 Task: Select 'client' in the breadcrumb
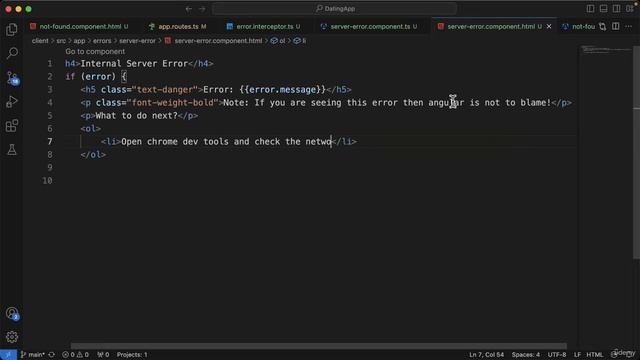pyautogui.click(x=40, y=41)
